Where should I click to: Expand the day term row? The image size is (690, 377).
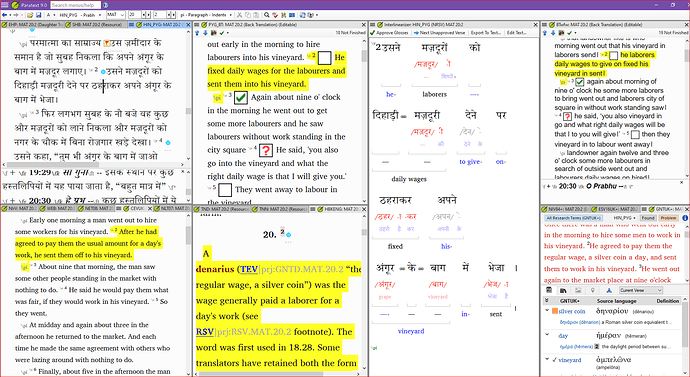(x=547, y=335)
